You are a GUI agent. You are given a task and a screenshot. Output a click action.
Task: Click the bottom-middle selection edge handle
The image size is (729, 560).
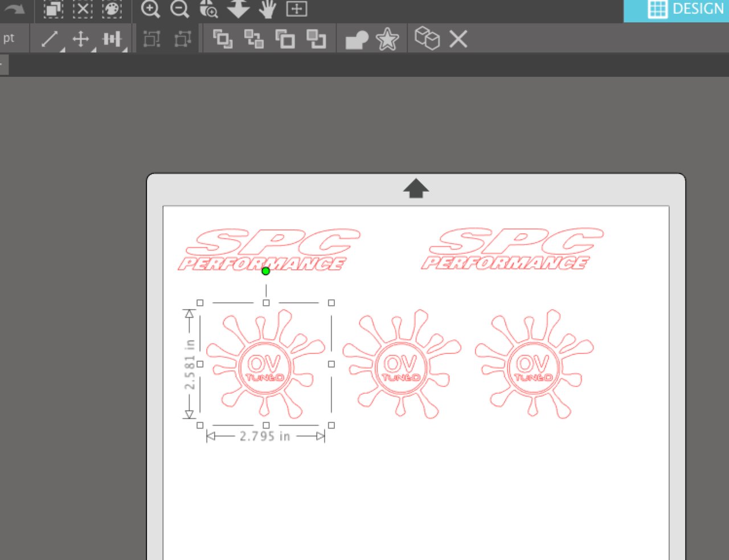pos(266,425)
